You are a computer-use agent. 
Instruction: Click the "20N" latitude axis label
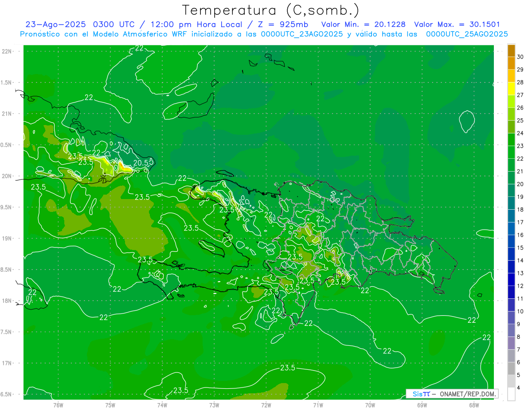coord(7,176)
